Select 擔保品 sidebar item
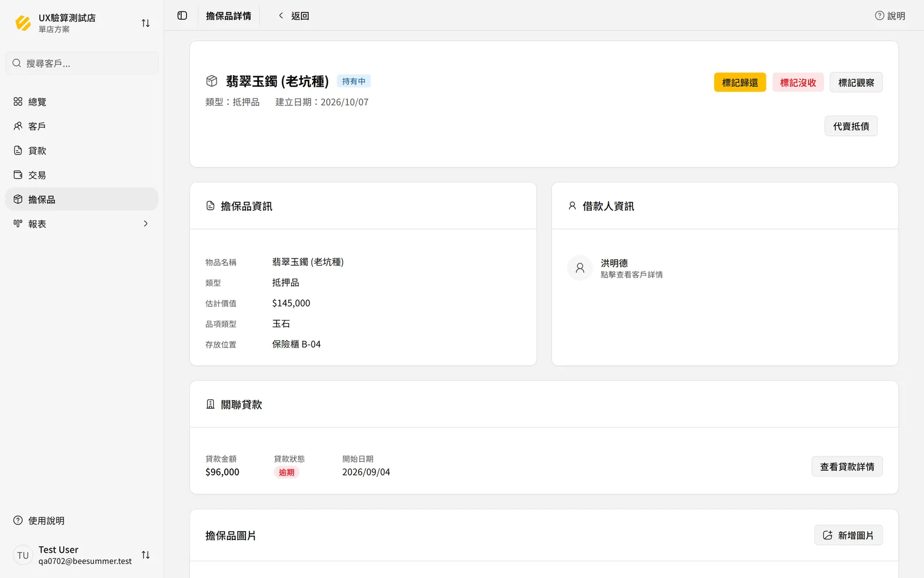This screenshot has height=578, width=924. pos(82,199)
